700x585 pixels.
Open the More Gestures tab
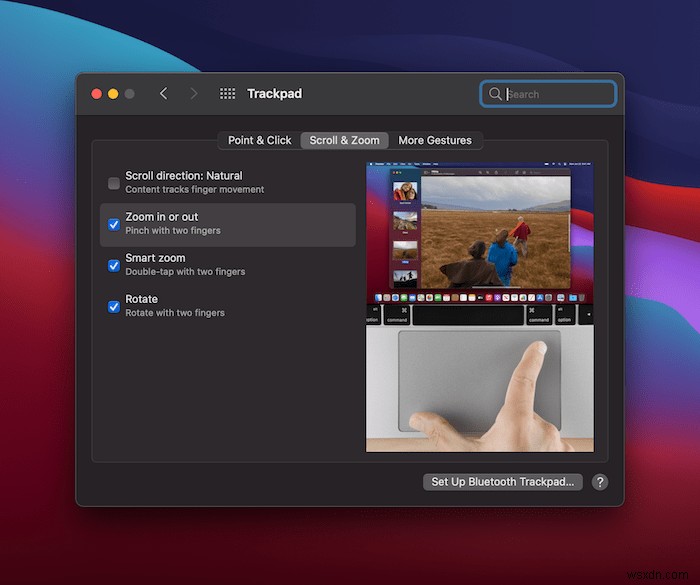[x=435, y=140]
